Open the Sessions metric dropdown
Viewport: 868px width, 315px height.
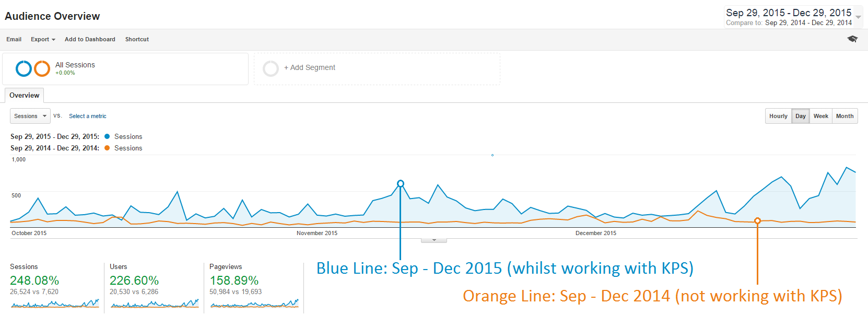(x=30, y=116)
